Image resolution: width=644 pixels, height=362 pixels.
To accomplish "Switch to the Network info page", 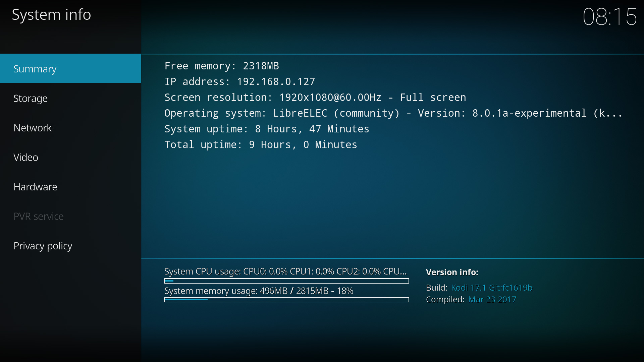I will [33, 128].
